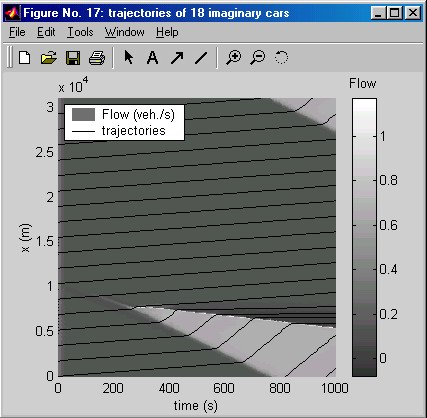
Task: Click the MATLAB logo in title bar
Action: pyautogui.click(x=13, y=13)
